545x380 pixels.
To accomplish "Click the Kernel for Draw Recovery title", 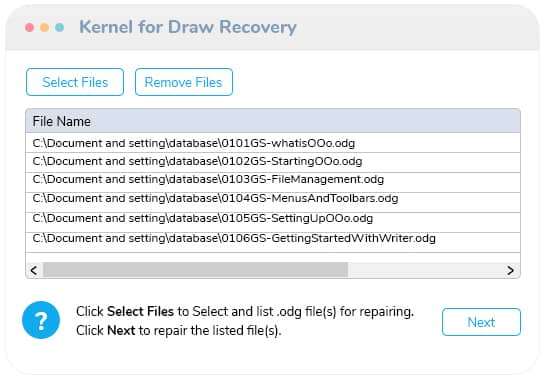I will coord(188,27).
